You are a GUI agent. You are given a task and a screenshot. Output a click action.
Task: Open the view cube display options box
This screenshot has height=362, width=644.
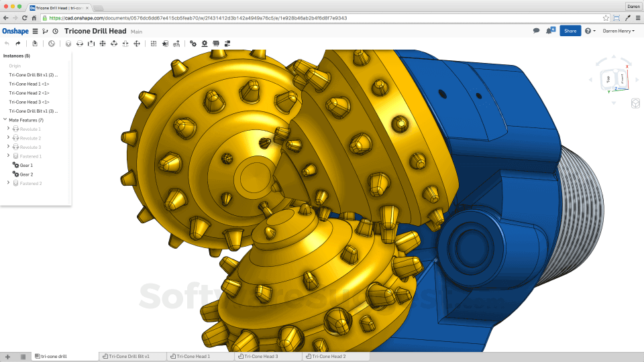[x=635, y=103]
